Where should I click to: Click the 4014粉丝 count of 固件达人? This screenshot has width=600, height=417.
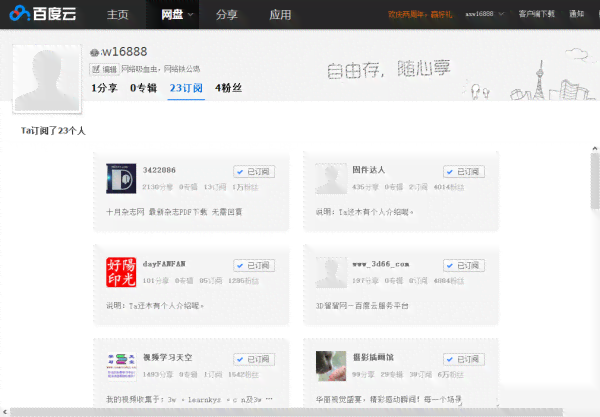[x=449, y=187]
